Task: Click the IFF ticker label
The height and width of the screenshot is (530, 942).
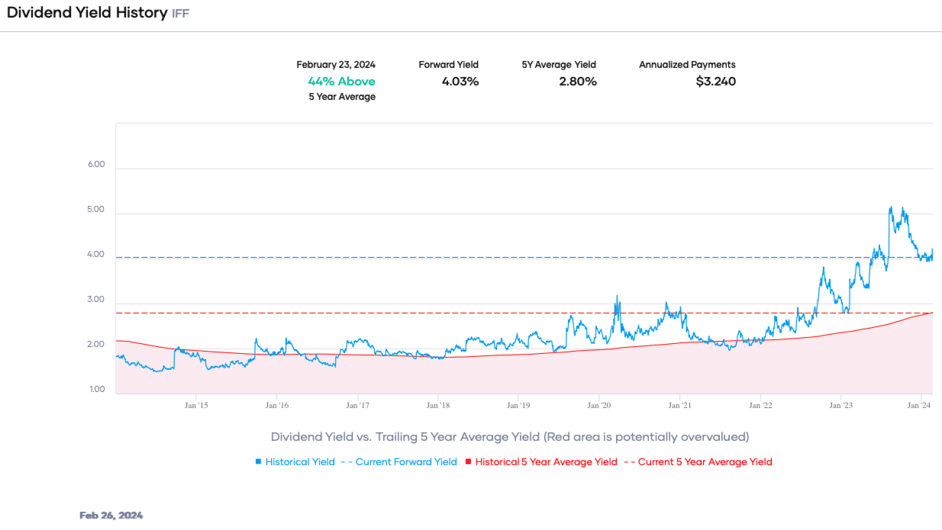Action: 180,14
